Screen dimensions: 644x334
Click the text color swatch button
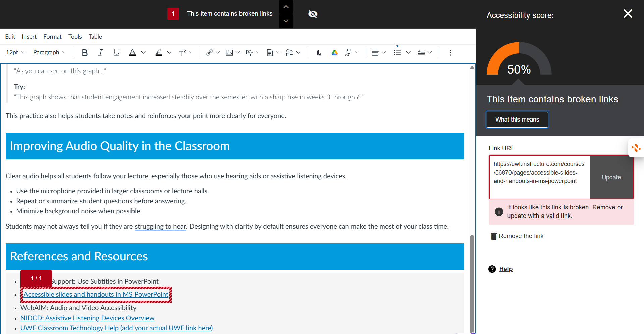point(132,53)
